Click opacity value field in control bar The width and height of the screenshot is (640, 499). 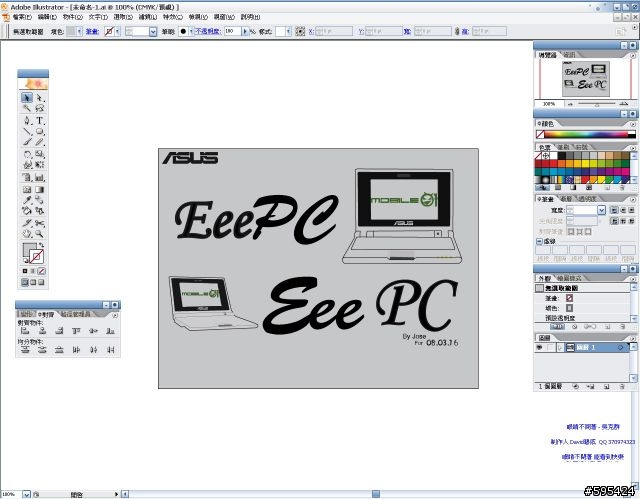(x=232, y=31)
